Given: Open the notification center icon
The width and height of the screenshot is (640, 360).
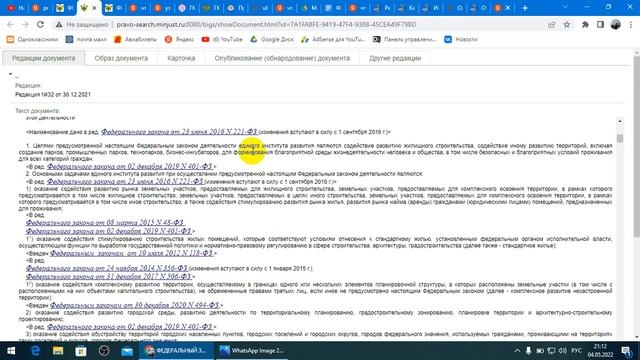Looking at the screenshot, I should 627,351.
